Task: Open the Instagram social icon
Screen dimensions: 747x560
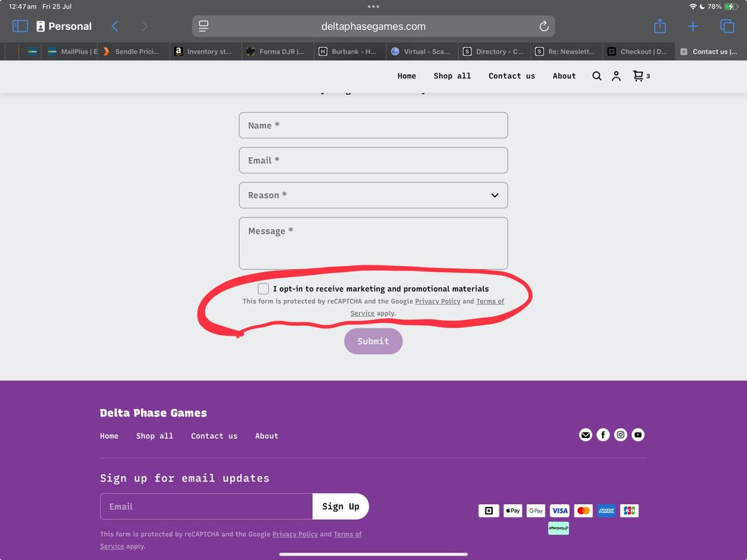Action: point(621,434)
